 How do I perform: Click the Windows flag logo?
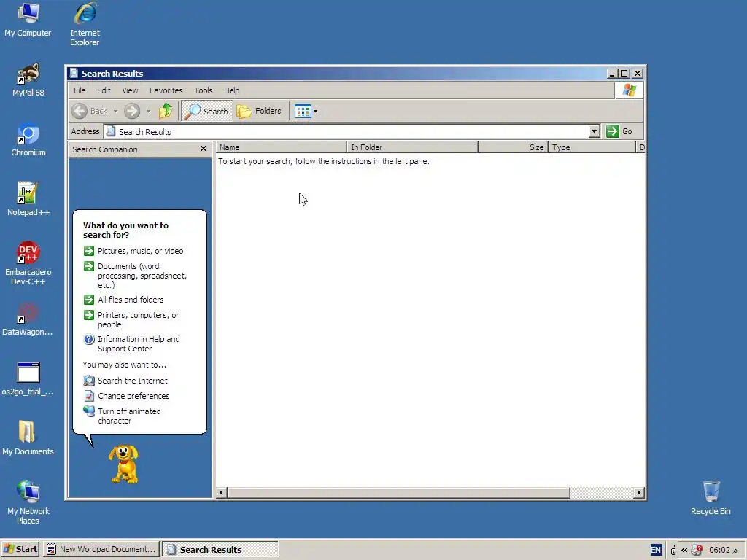point(629,90)
